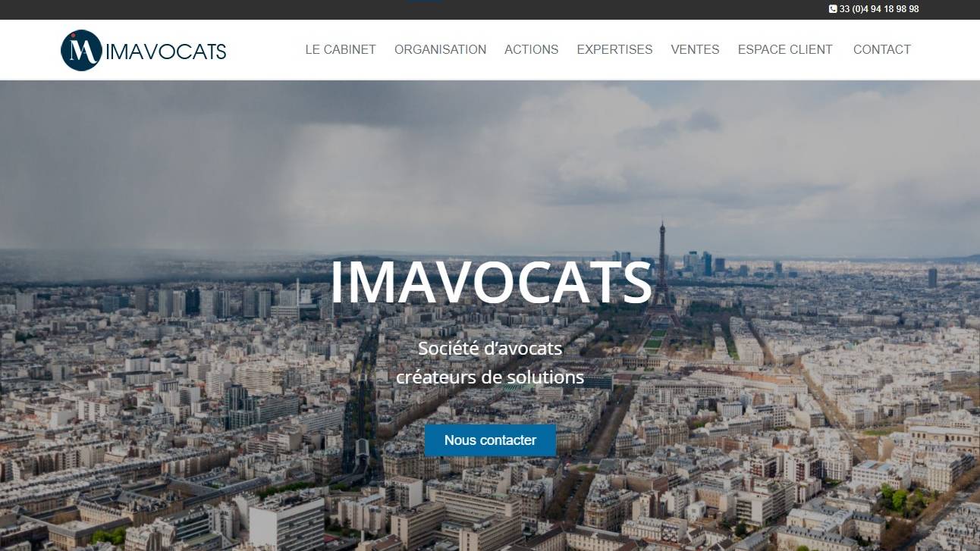
Task: Open the LE CABINET menu
Action: [341, 49]
